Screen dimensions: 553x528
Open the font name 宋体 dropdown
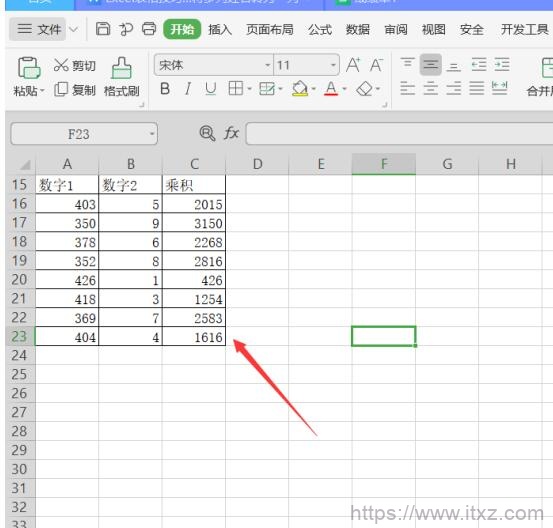point(268,65)
